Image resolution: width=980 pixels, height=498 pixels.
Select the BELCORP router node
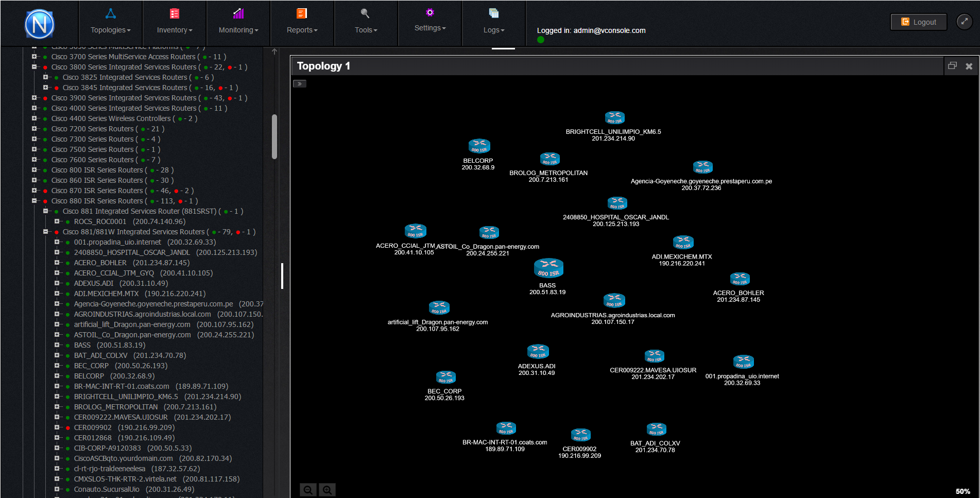tap(479, 146)
